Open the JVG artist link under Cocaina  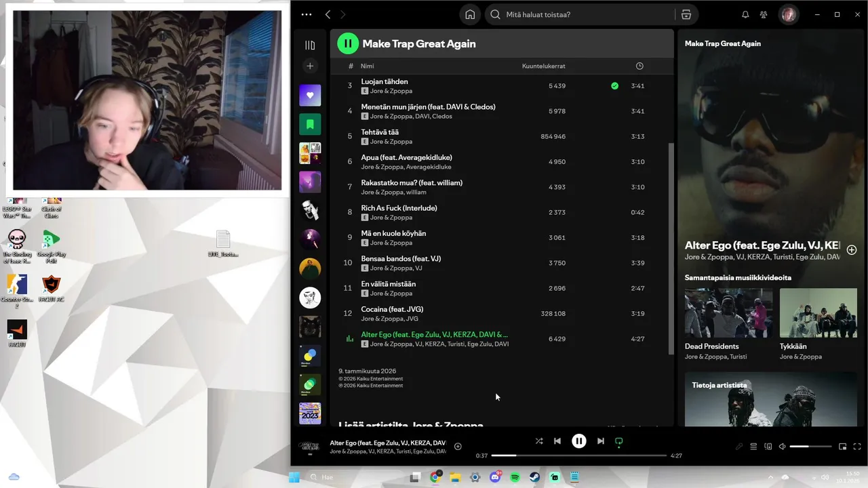(412, 319)
